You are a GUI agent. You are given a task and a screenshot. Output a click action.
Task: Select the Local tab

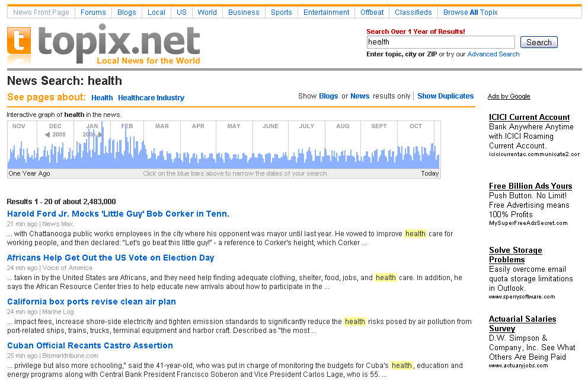click(156, 12)
